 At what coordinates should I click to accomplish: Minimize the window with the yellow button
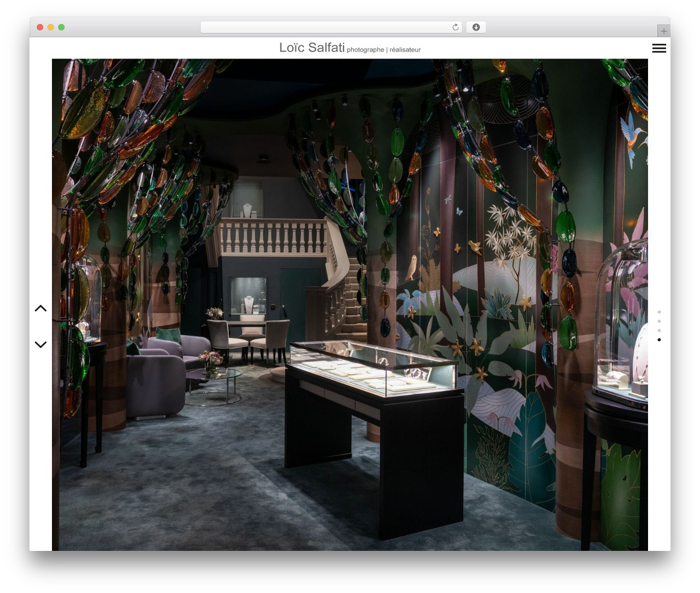(x=50, y=27)
